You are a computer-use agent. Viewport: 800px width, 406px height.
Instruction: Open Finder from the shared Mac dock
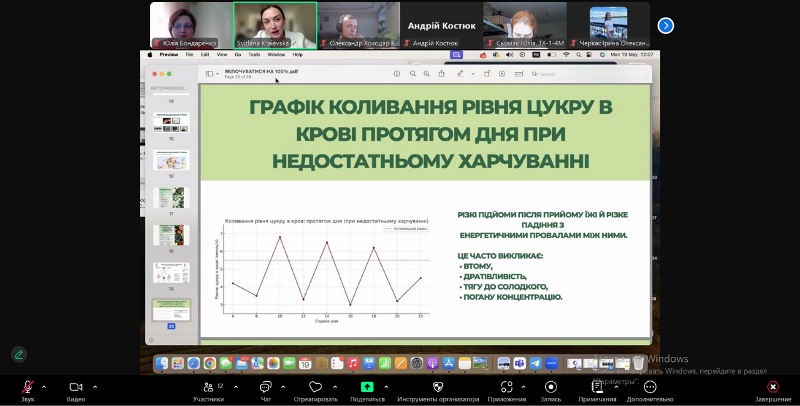tap(162, 363)
